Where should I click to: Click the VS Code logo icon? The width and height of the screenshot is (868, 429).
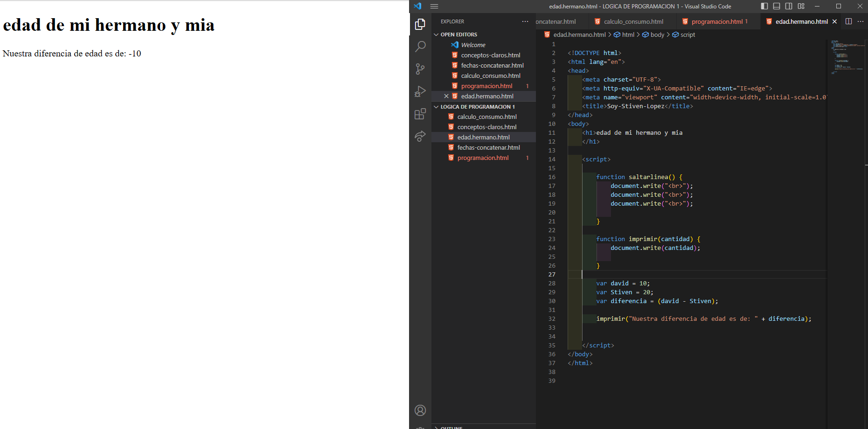pos(417,7)
